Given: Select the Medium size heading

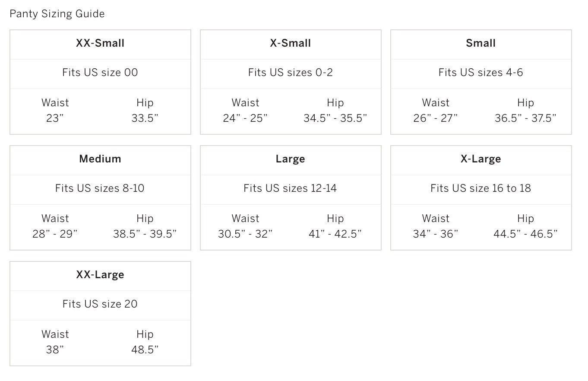Looking at the screenshot, I should pyautogui.click(x=100, y=159).
